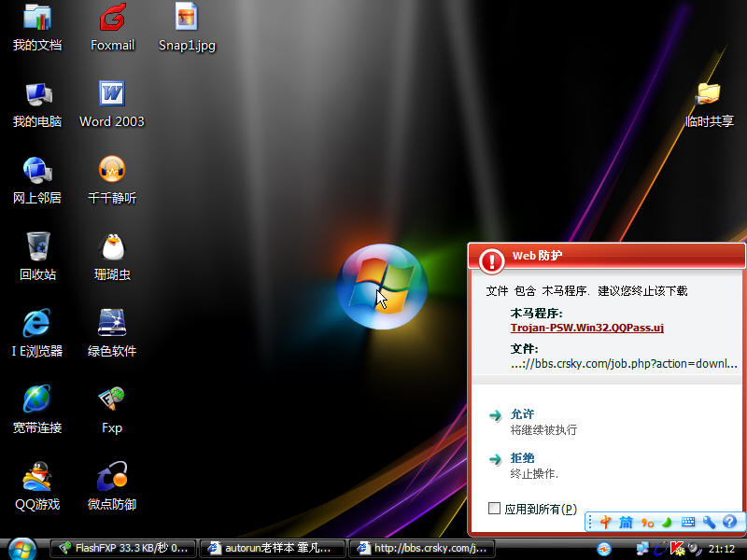Click the Web 防护 alert title bar
Viewport: 747px width, 560px height.
[x=607, y=256]
